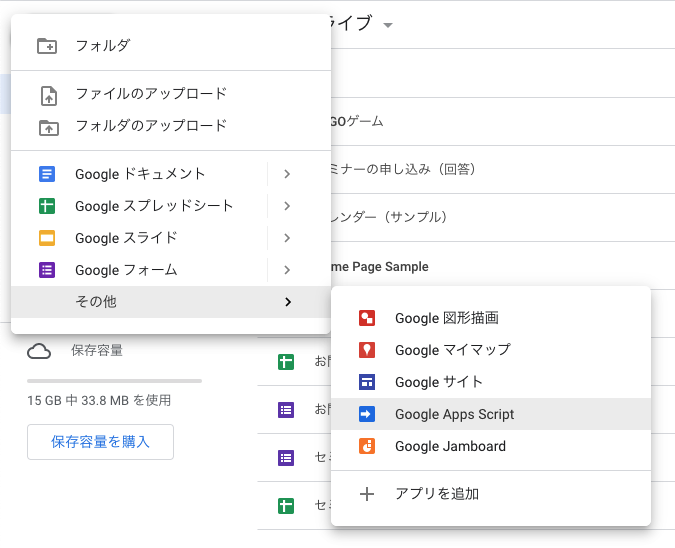Click the purple Google Forms icon in menu
This screenshot has height=548, width=675.
[47, 270]
